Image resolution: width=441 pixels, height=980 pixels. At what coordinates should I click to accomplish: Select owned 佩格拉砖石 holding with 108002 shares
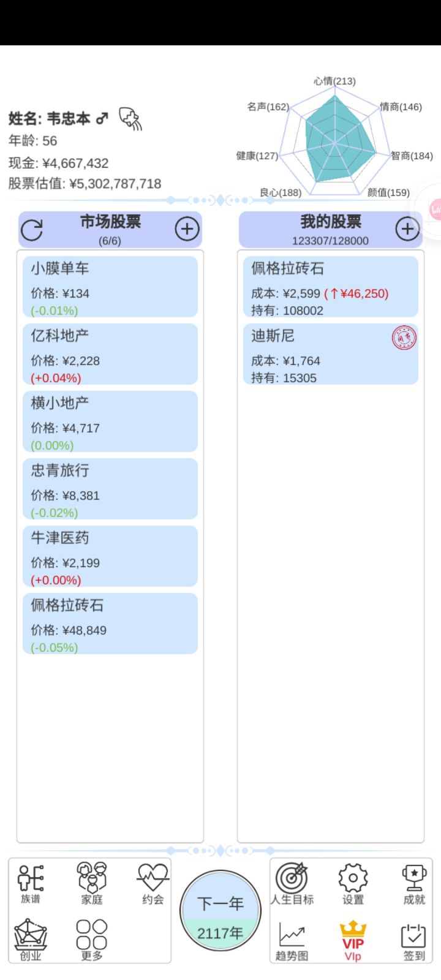tap(331, 287)
